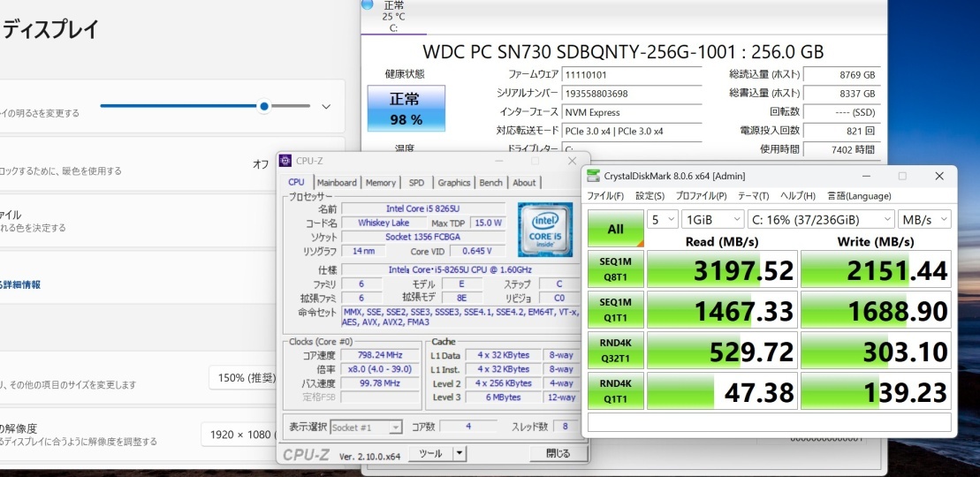Viewport: 980px width, 477px height.
Task: Open the テーマ(T) menu
Action: (x=753, y=196)
